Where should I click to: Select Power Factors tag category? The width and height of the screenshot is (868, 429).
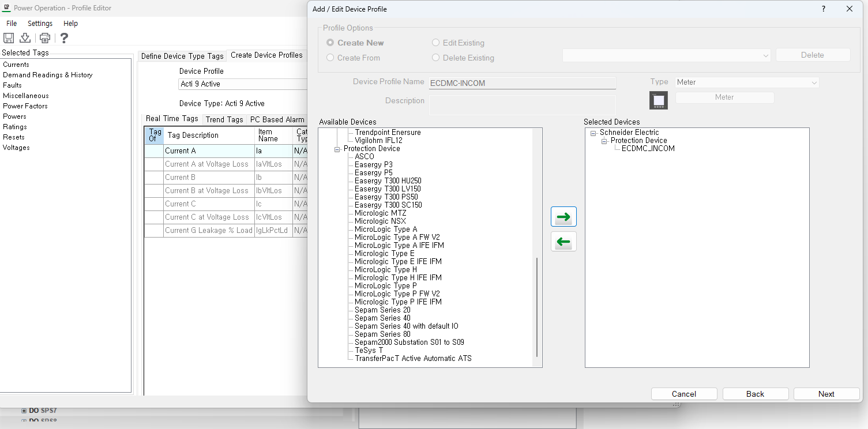click(25, 106)
